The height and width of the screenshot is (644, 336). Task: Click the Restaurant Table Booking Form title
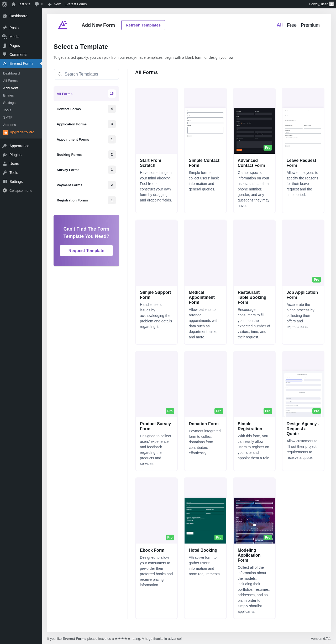(x=252, y=297)
